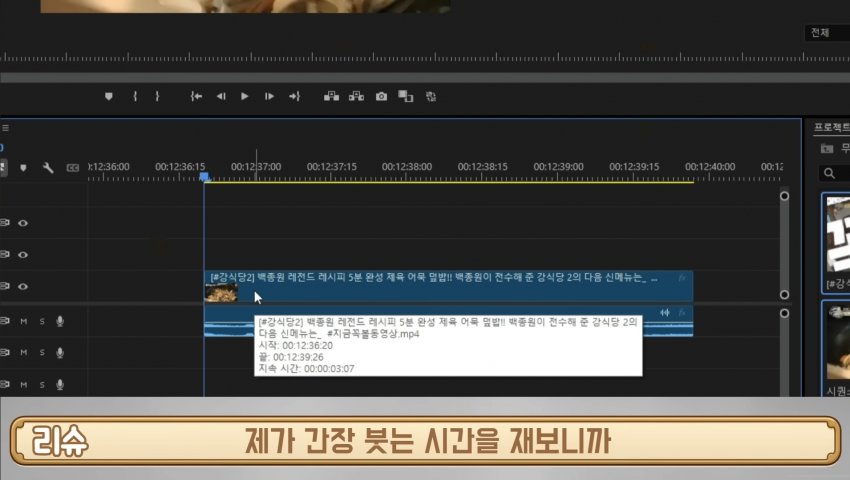Solo the second audio track with S
The width and height of the screenshot is (850, 480).
pyautogui.click(x=42, y=352)
